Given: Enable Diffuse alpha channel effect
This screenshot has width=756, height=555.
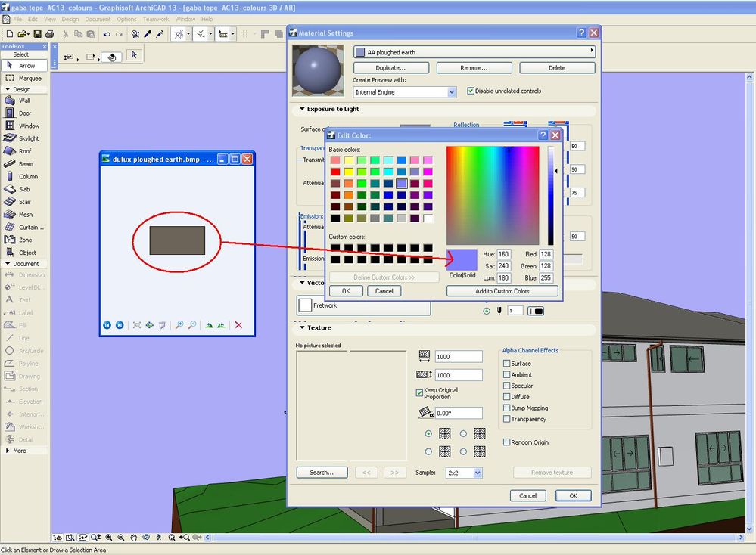Looking at the screenshot, I should point(507,396).
